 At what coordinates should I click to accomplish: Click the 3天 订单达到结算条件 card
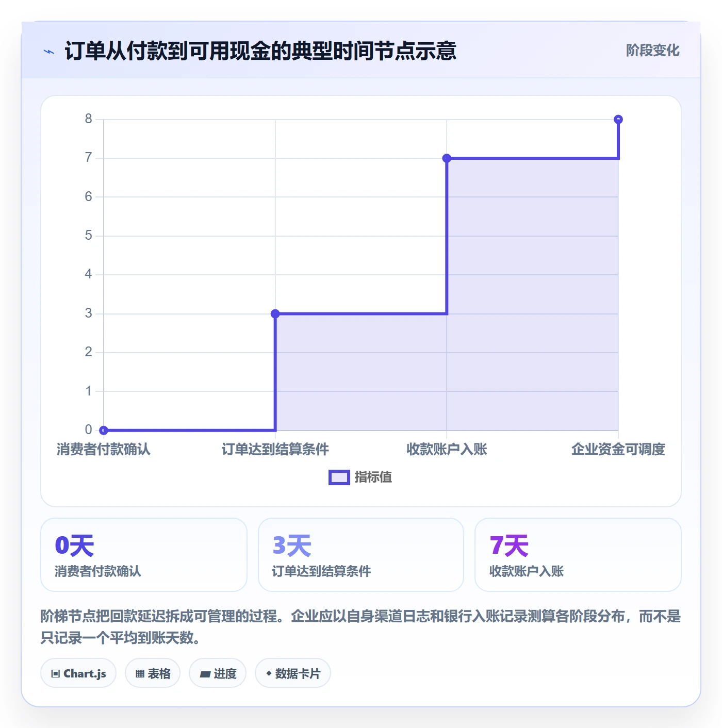coord(361,555)
